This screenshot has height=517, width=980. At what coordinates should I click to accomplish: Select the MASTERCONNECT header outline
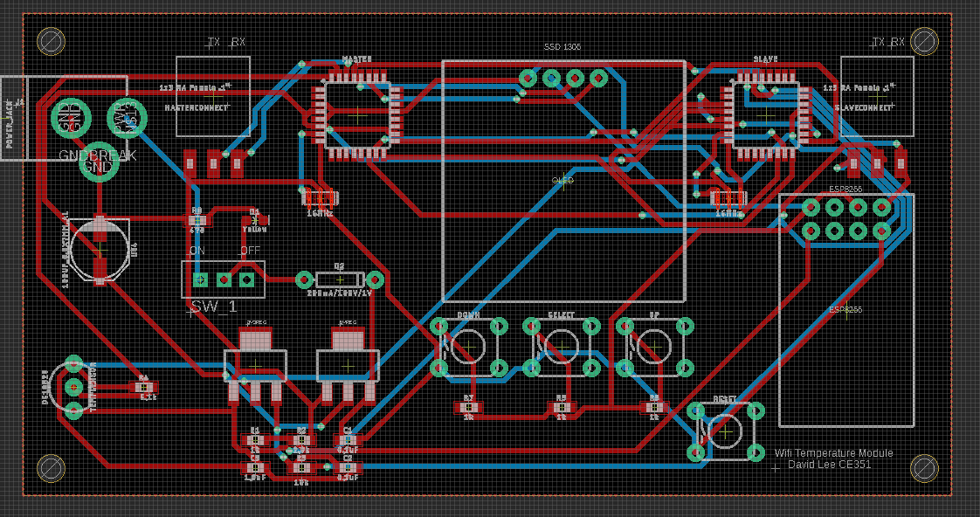213,96
